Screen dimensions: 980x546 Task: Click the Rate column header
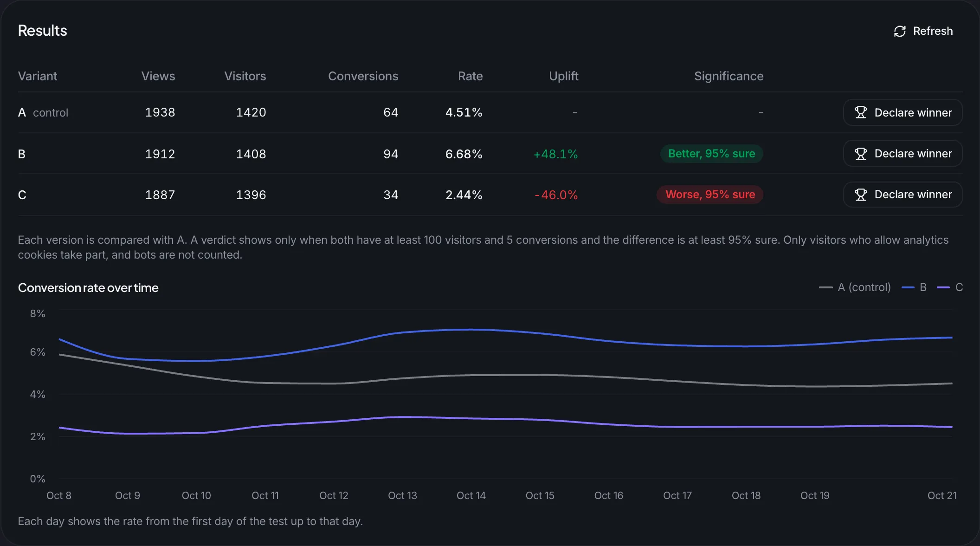pos(471,76)
